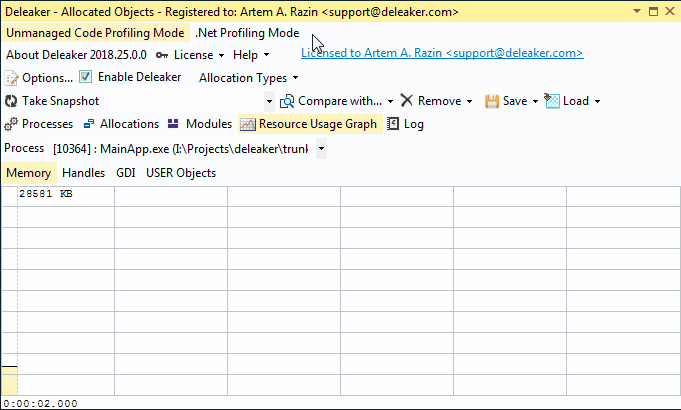Expand the License dropdown arrow
The image size is (681, 410).
click(221, 55)
